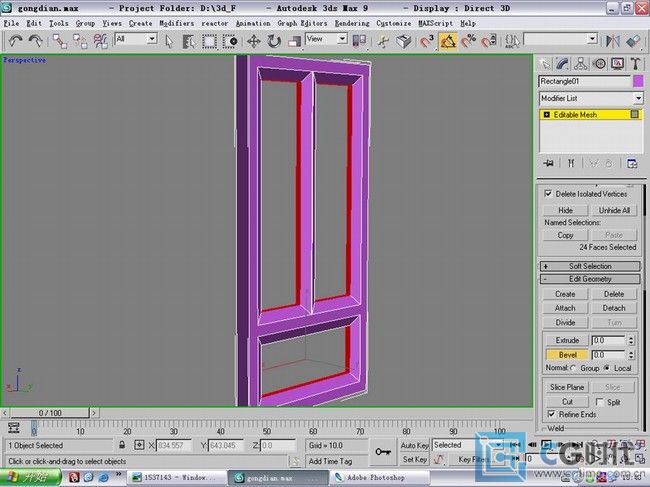Click the Align tool icon
This screenshot has height=487, width=650.
click(x=633, y=41)
